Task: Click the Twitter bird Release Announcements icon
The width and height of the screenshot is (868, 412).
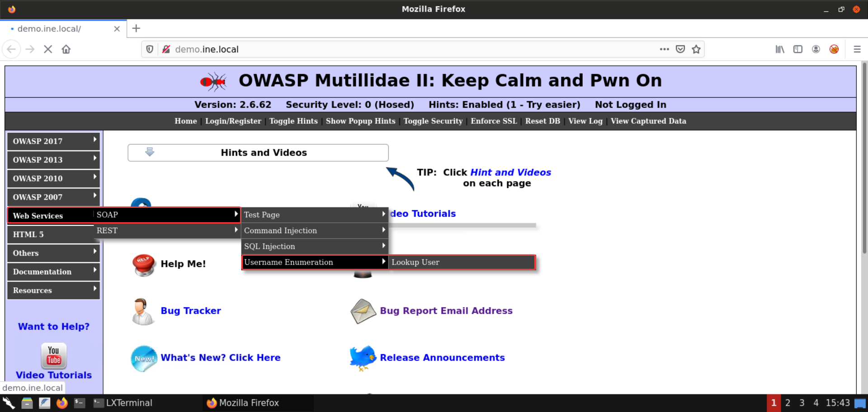Action: (x=363, y=358)
